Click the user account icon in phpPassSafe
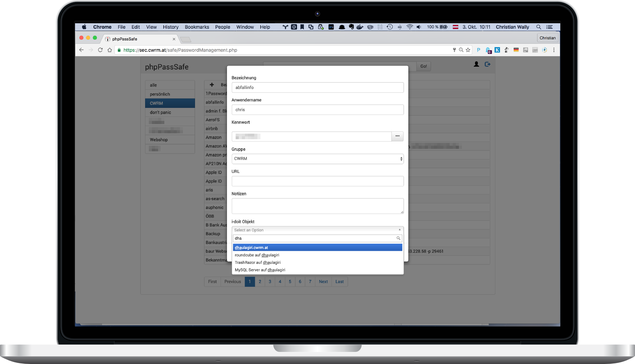 click(x=477, y=64)
